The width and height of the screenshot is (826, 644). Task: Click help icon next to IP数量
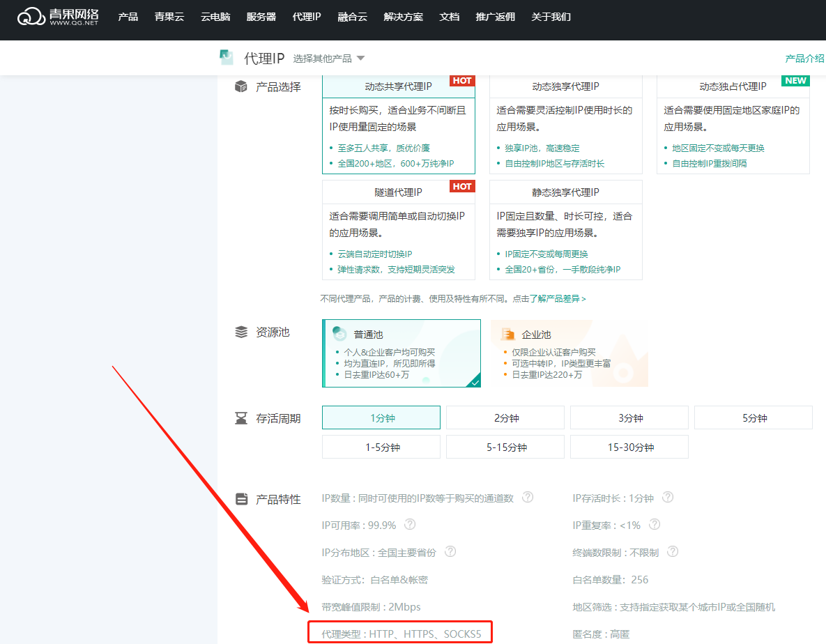[527, 497]
